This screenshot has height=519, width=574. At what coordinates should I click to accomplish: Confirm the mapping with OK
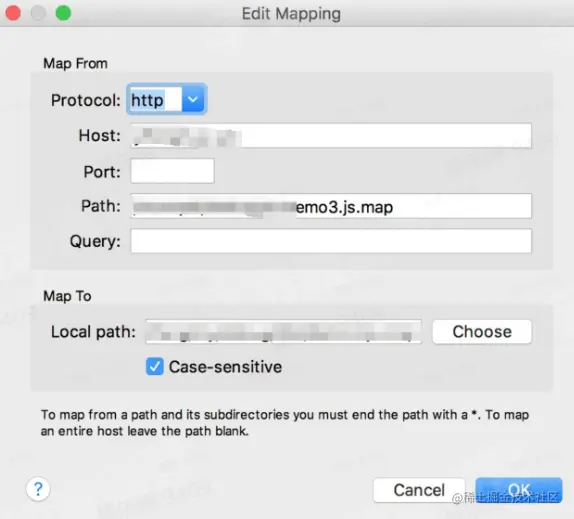(x=519, y=490)
